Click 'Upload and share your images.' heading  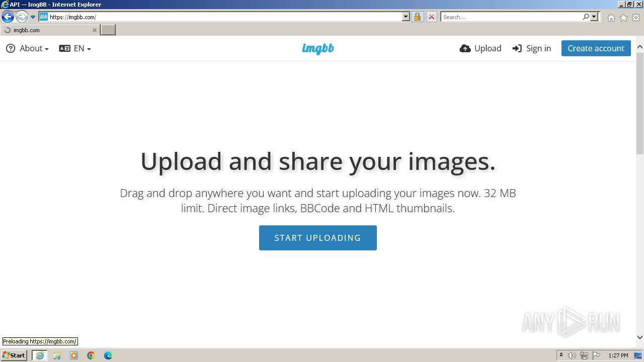pyautogui.click(x=318, y=161)
